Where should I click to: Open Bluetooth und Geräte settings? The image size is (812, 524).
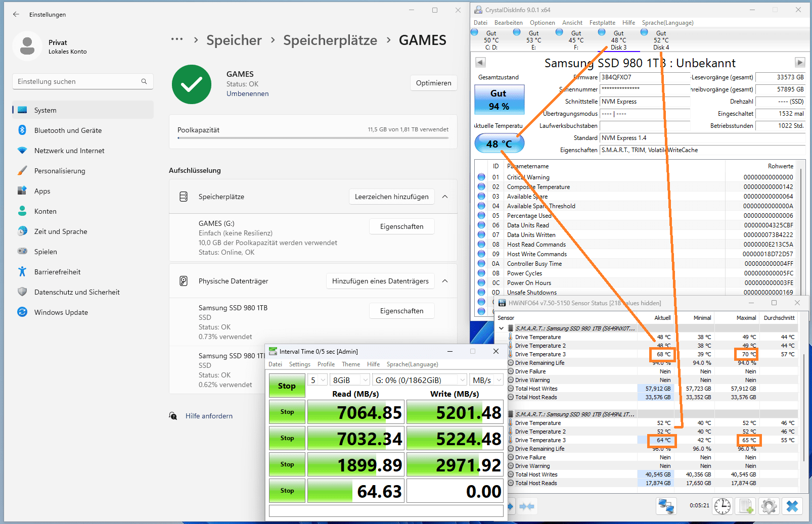(83, 130)
